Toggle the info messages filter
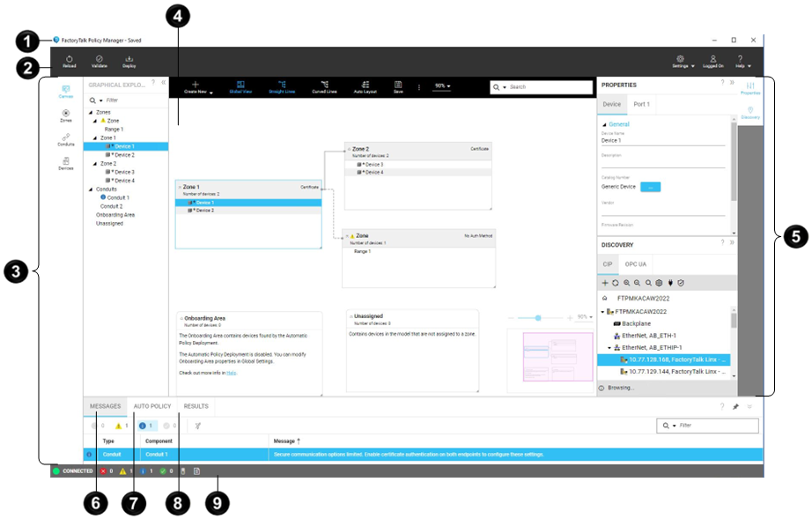 tap(145, 426)
